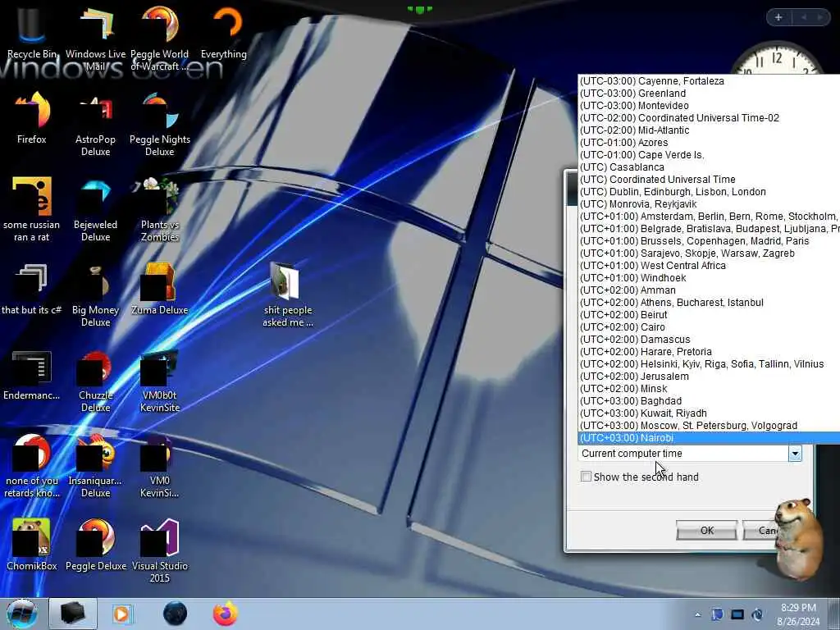Pick (UTC+01:00) Windhoek
The width and height of the screenshot is (840, 630).
[710, 278]
